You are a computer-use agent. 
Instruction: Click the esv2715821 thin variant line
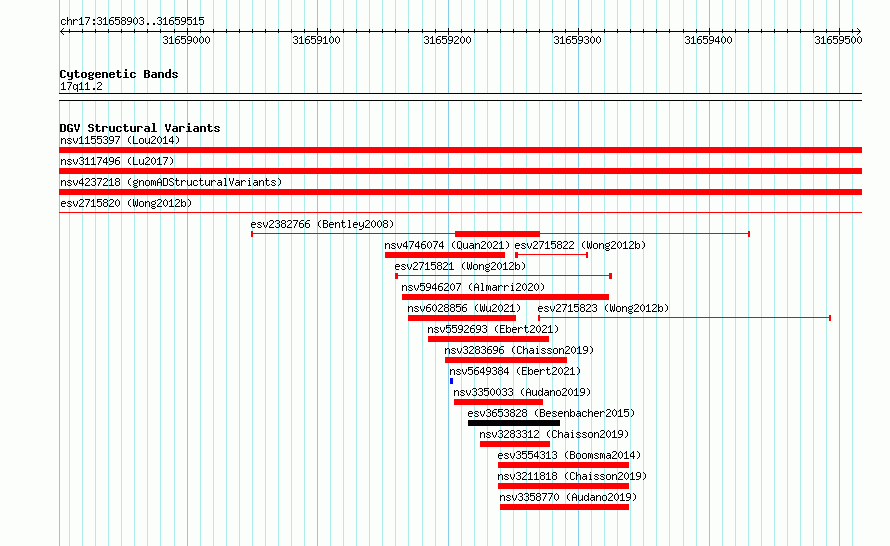point(503,276)
